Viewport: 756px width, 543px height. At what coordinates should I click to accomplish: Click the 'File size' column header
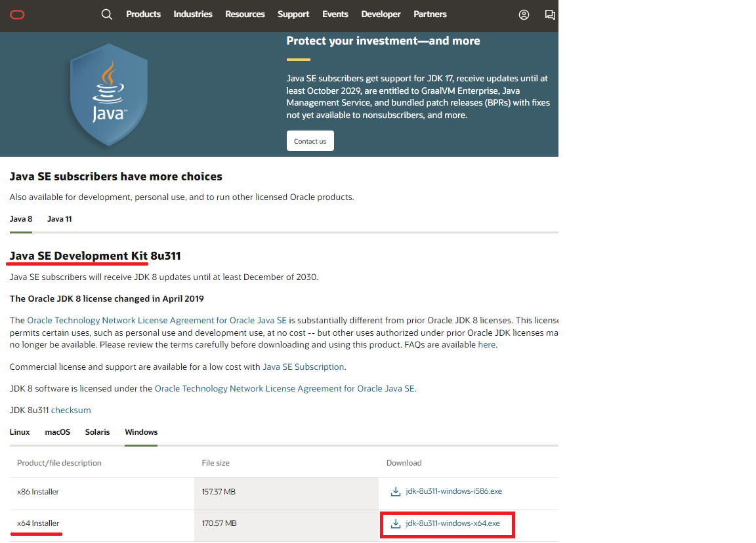point(215,463)
